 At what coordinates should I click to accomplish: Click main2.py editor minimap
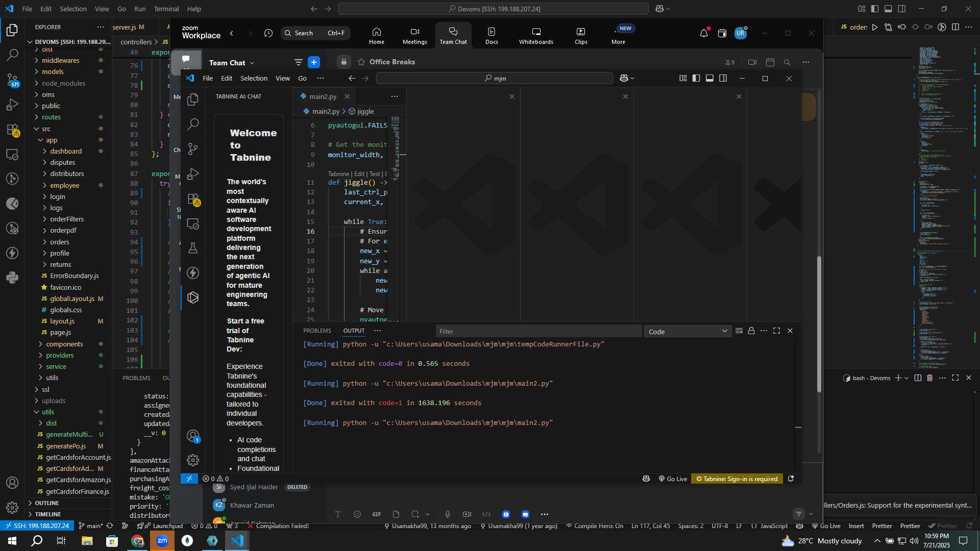396,148
